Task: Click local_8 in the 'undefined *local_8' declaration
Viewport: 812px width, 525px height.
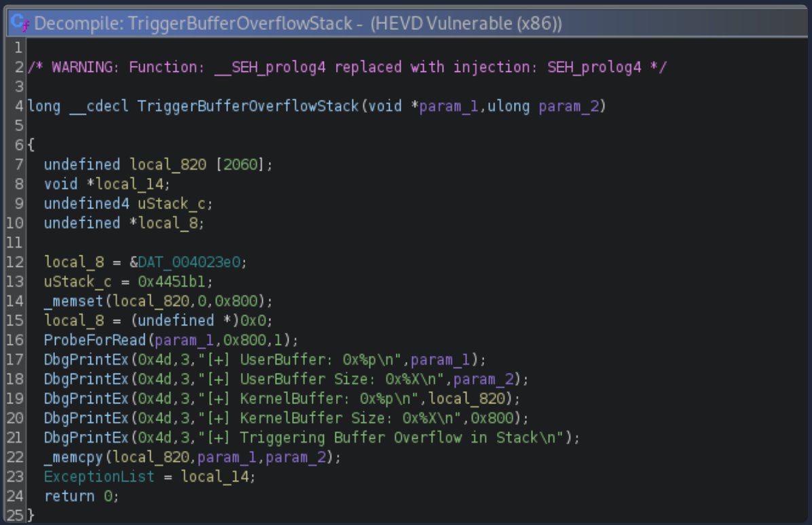Action: (x=168, y=223)
